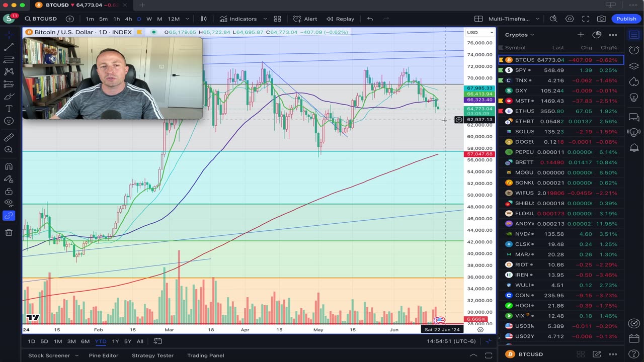Switch to the Pine Editor tab
Viewport: 644px width, 362px height.
pyautogui.click(x=103, y=355)
